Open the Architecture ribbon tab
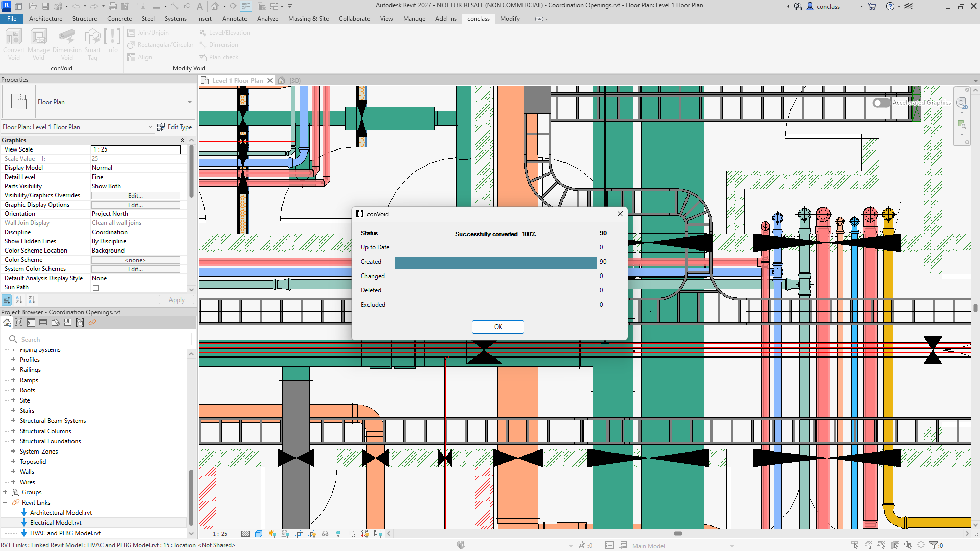The height and width of the screenshot is (551, 980). point(45,19)
